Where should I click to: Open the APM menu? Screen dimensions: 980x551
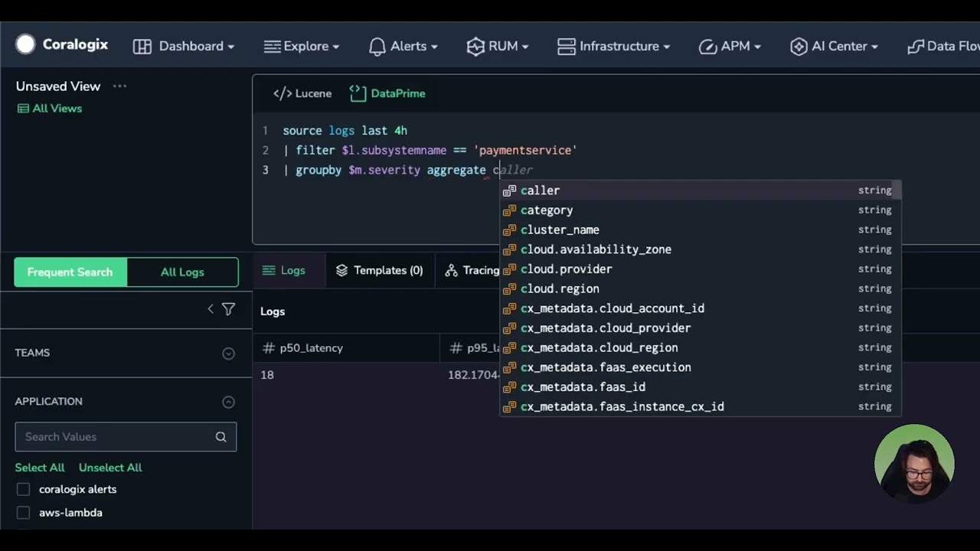tap(730, 46)
